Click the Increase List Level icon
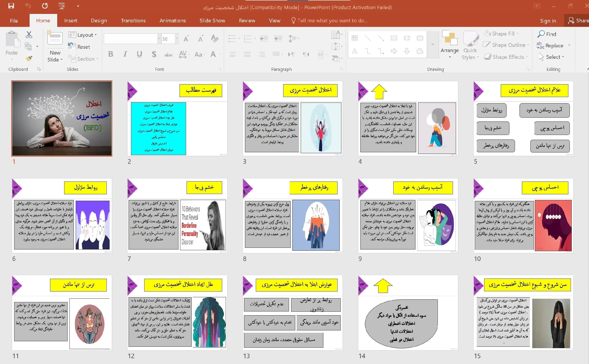Screen dimensions: 589x364 tap(278, 38)
